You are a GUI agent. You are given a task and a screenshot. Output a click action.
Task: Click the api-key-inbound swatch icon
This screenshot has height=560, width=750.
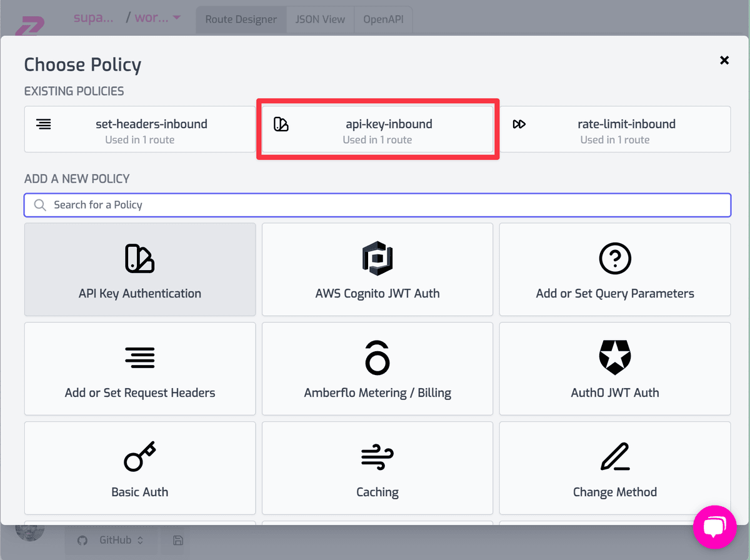click(x=281, y=124)
